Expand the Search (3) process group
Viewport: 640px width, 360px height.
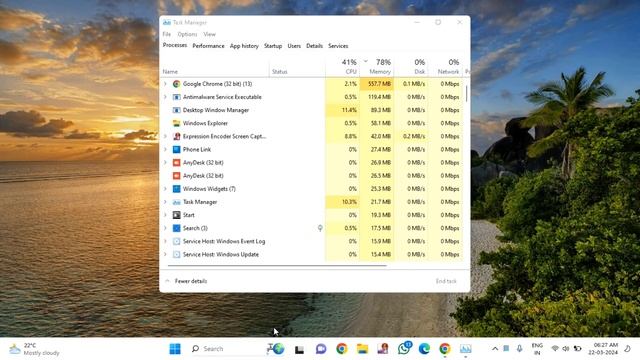point(165,228)
